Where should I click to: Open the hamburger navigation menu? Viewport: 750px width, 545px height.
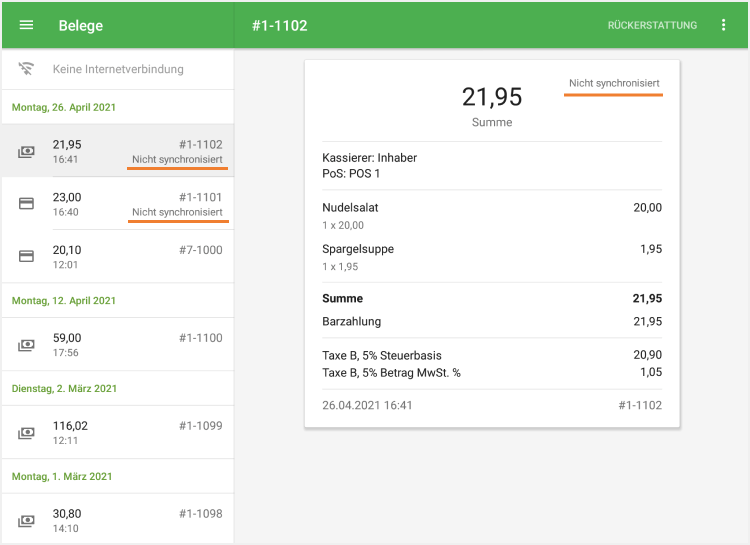pos(26,25)
